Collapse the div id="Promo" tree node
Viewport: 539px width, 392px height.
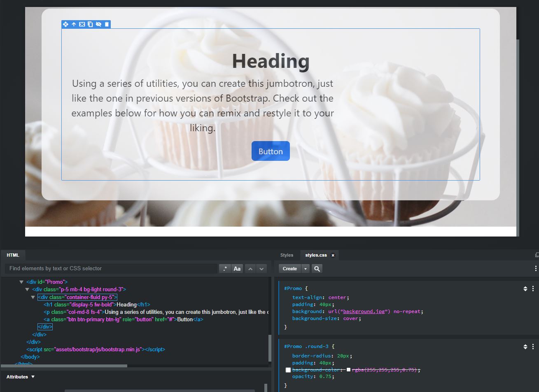[21, 282]
